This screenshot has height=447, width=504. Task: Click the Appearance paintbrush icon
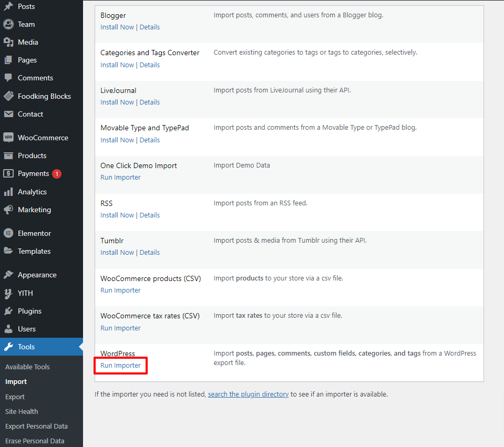coord(8,275)
